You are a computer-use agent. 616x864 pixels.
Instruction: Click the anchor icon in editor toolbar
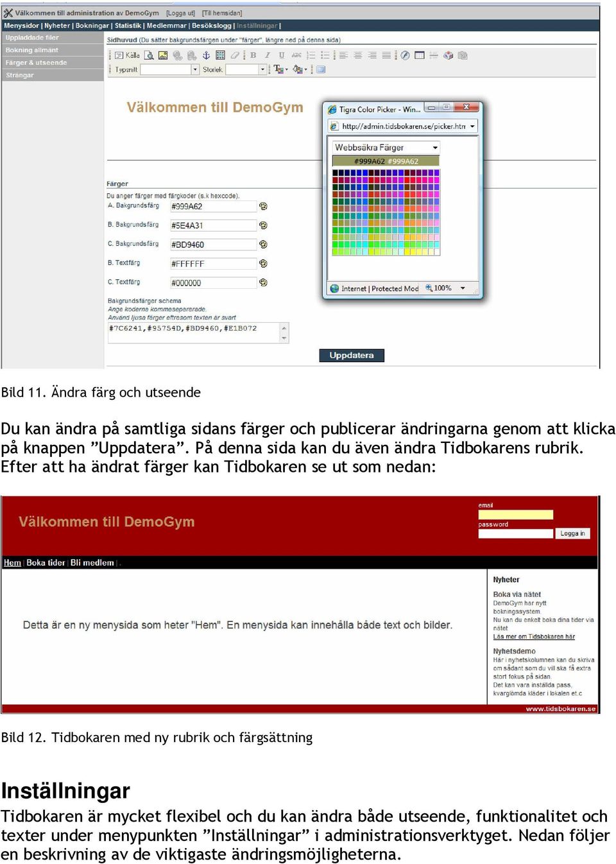click(206, 56)
